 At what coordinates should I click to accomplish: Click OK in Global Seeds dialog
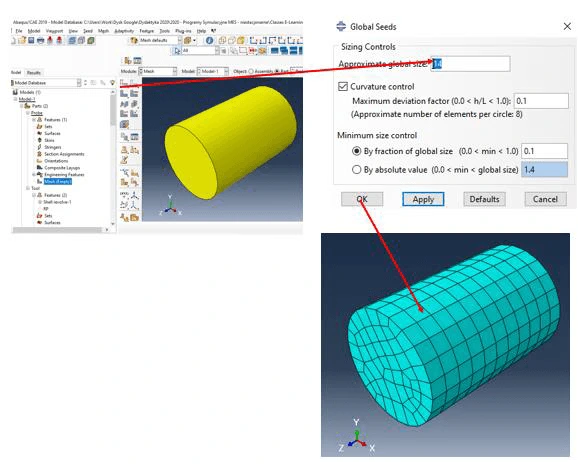pos(362,199)
